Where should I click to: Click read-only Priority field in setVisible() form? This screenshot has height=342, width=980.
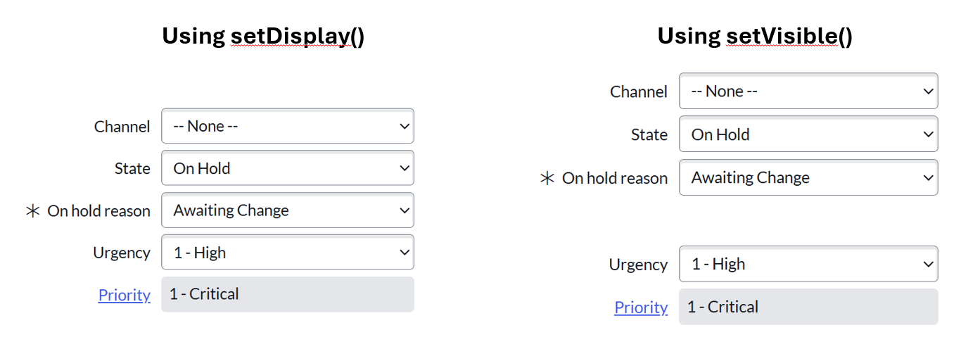(x=808, y=307)
